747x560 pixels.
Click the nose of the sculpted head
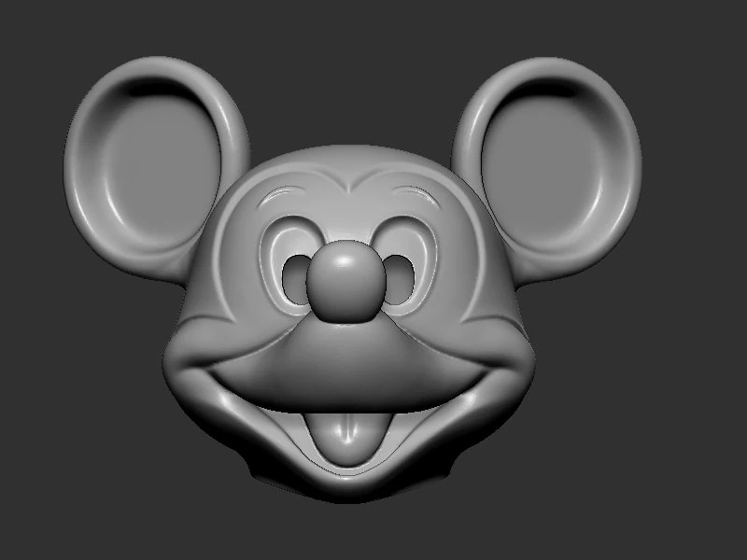pyautogui.click(x=345, y=282)
